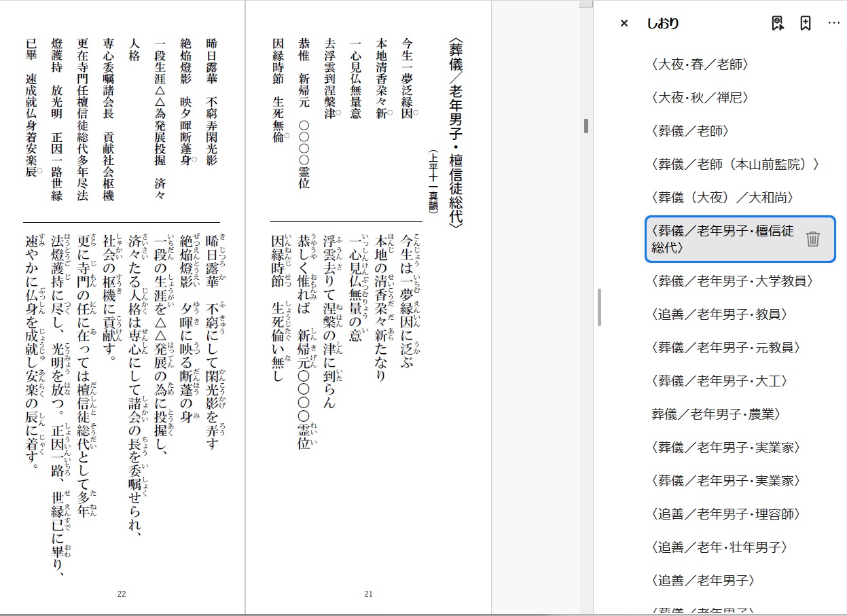Open bookmark 〈葬儀／老年男子・元教員〉
Viewport: 847px width, 616px height.
pyautogui.click(x=725, y=348)
